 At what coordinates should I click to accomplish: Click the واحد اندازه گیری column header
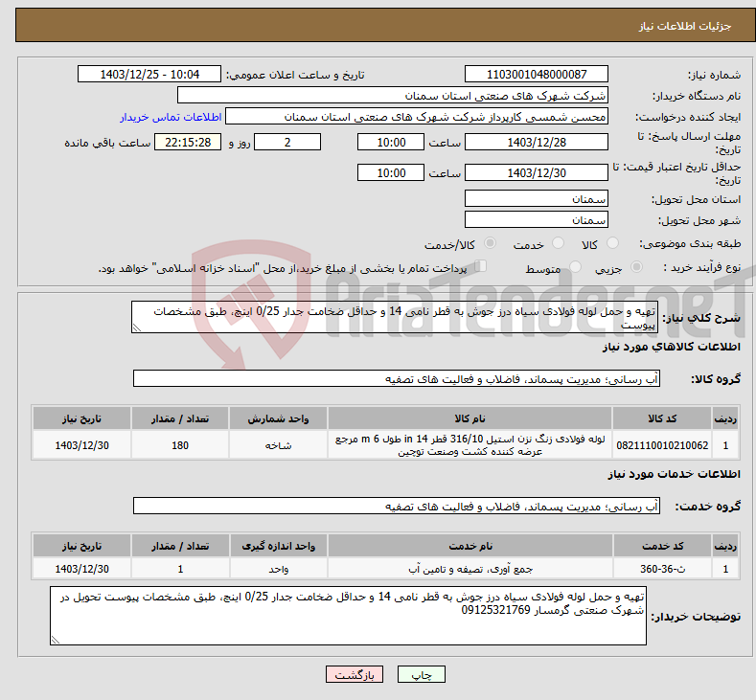pos(278,546)
